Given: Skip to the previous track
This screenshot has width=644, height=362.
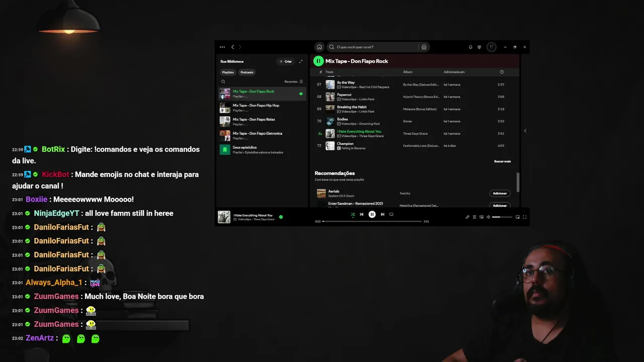Looking at the screenshot, I should tap(361, 214).
